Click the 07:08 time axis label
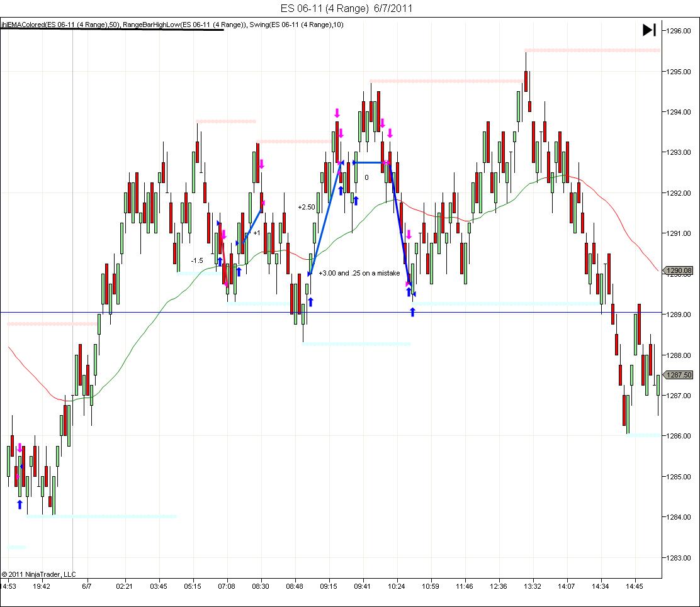The width and height of the screenshot is (700, 607). (227, 586)
